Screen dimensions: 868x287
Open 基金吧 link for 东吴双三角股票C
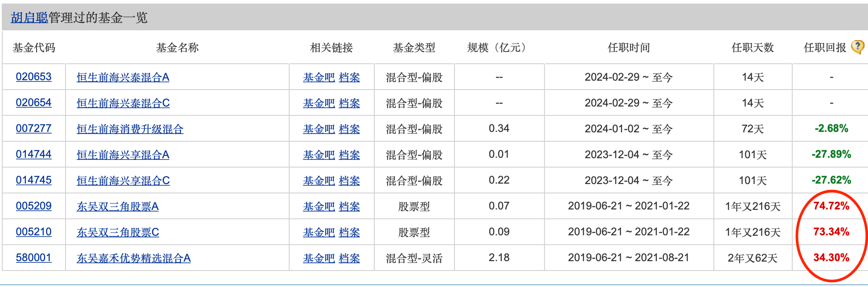[x=319, y=232]
